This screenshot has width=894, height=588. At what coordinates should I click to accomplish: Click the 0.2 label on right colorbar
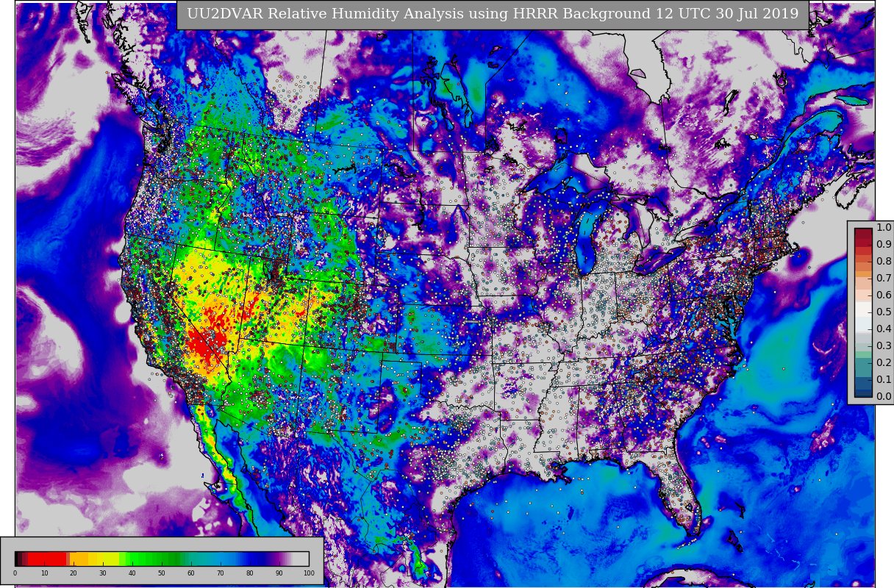884,362
